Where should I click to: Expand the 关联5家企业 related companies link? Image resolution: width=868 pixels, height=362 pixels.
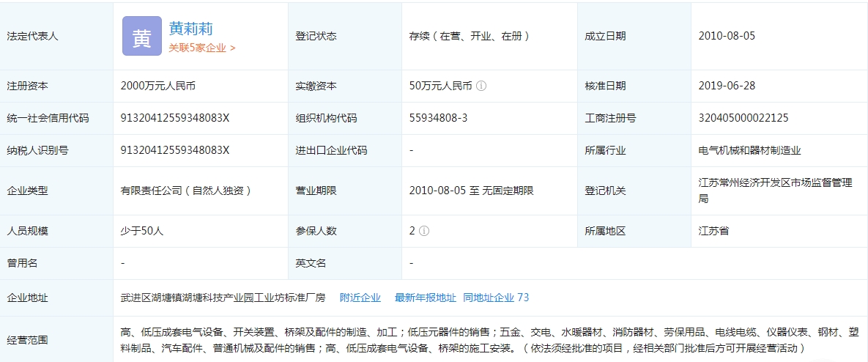tap(202, 48)
